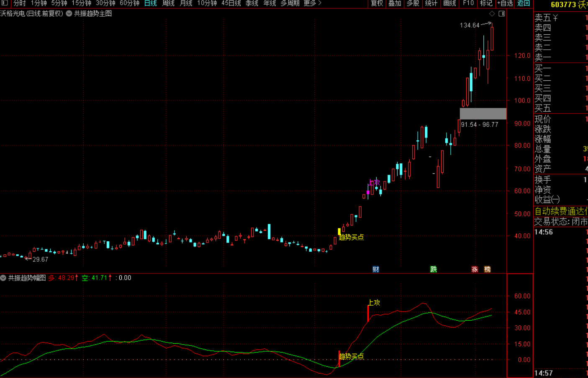Click the 趋势买点 label on sub chart

[351, 356]
